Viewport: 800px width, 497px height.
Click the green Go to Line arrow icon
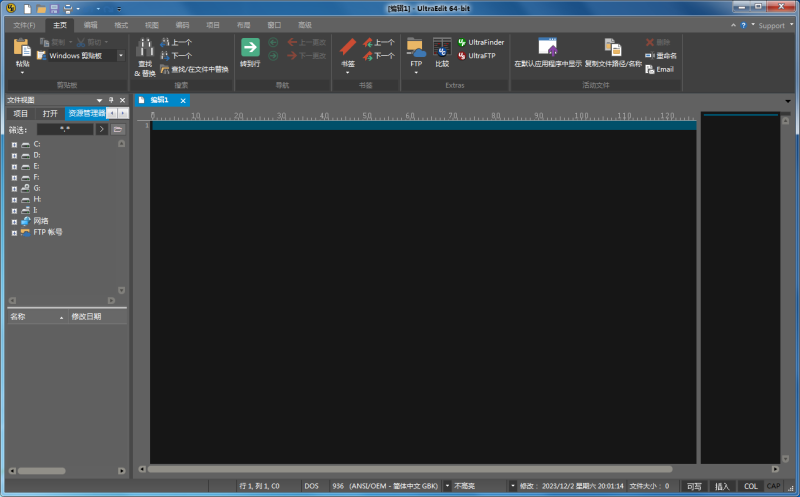tap(250, 47)
